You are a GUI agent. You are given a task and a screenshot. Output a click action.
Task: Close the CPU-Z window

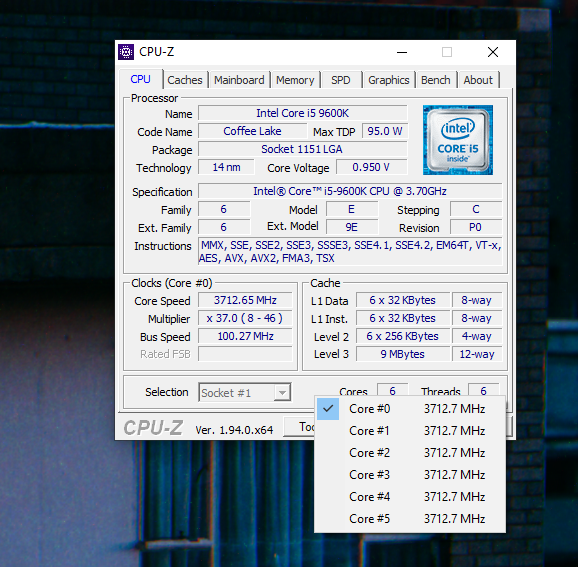pyautogui.click(x=493, y=52)
